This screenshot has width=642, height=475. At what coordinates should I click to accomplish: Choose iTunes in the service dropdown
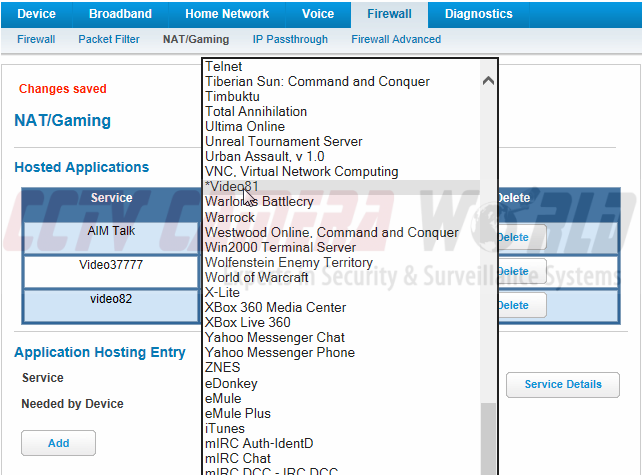click(x=224, y=428)
